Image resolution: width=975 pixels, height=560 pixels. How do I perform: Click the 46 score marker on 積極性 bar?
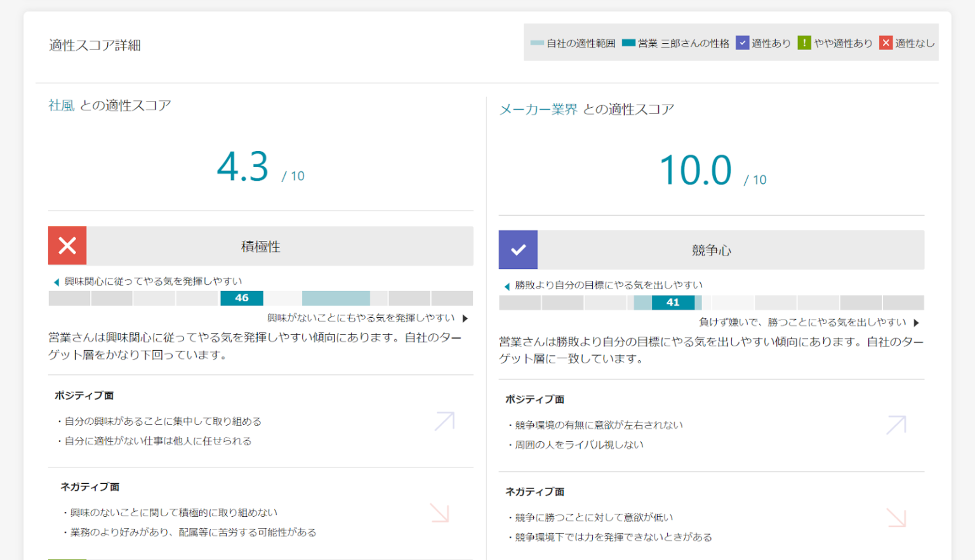[x=242, y=298]
